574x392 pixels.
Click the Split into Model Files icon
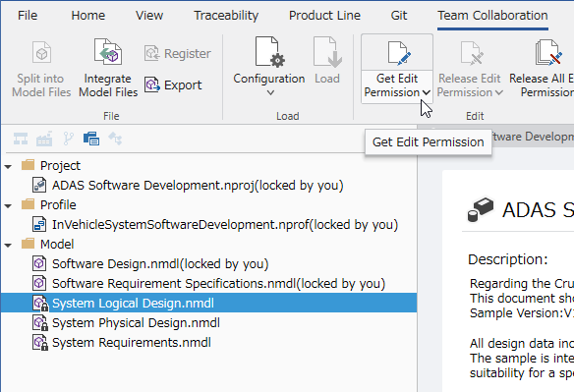(x=41, y=53)
